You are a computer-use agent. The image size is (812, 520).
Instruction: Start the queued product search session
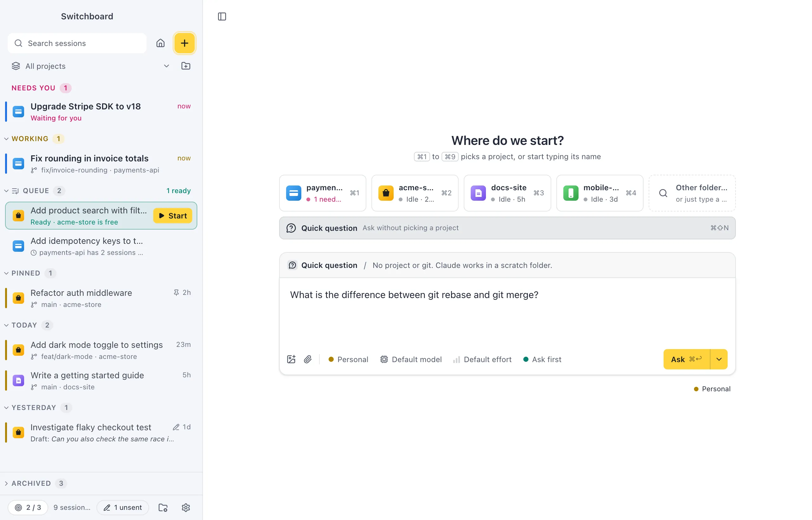coord(173,216)
